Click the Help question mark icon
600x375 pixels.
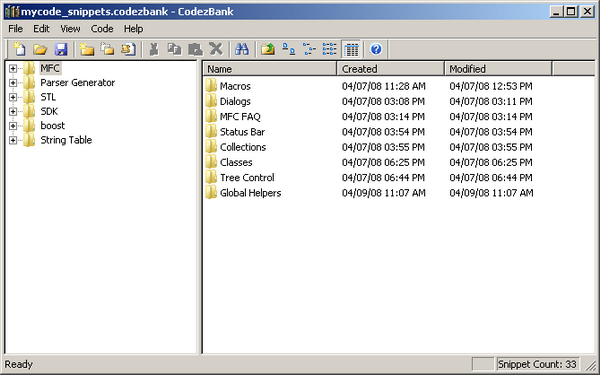point(376,49)
